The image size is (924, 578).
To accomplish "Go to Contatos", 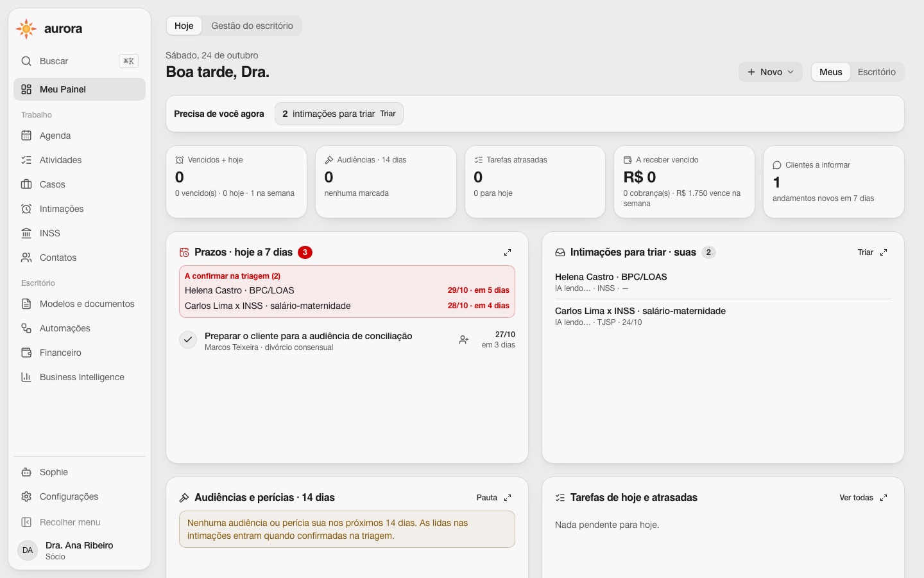I will [x=80, y=258].
